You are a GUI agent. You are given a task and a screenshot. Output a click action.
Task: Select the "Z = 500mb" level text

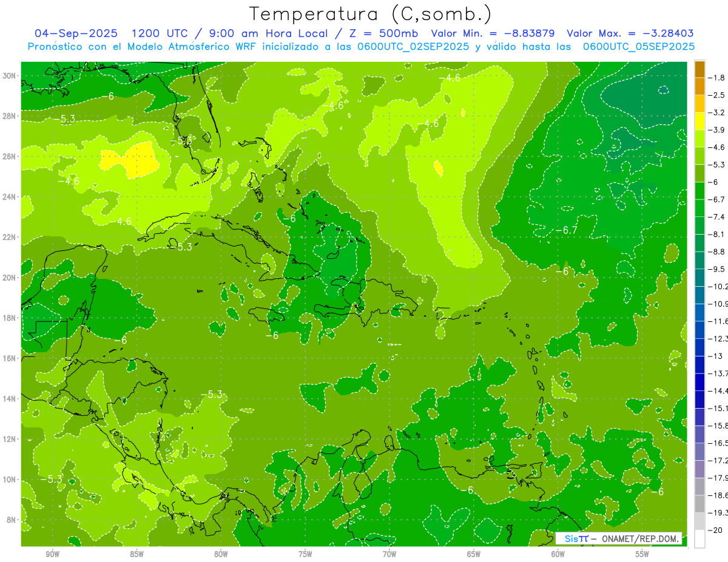tap(384, 33)
